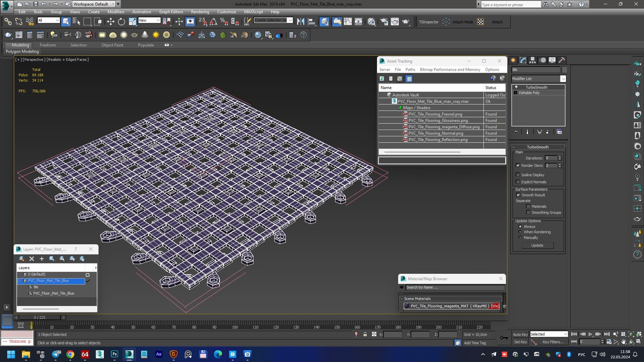Collapse the Scene Materials section

coord(402,299)
